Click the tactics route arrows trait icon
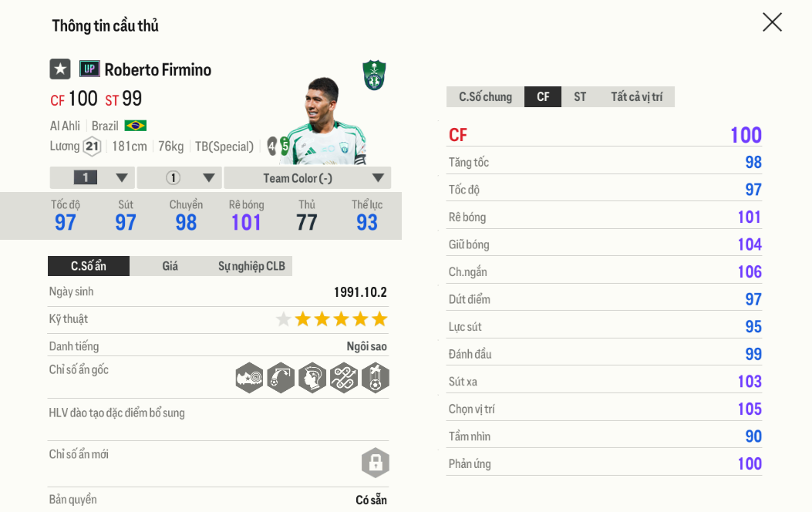Image resolution: width=812 pixels, height=512 pixels. (344, 378)
